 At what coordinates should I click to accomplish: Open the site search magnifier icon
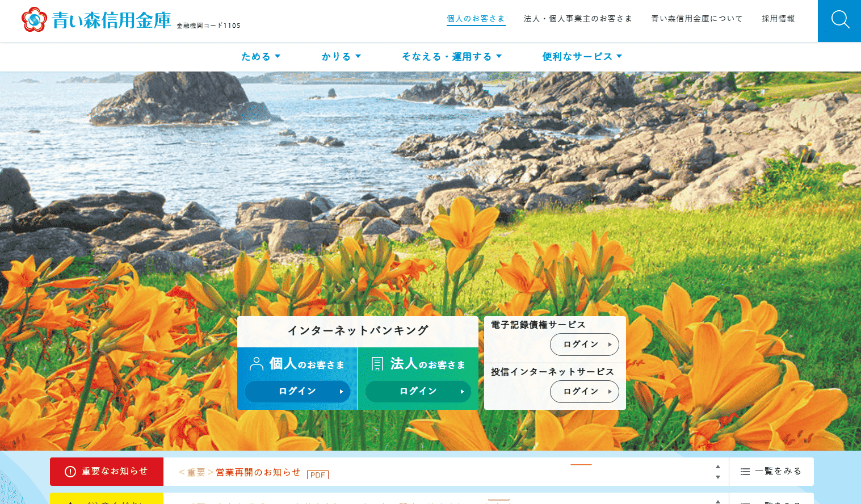pos(839,19)
